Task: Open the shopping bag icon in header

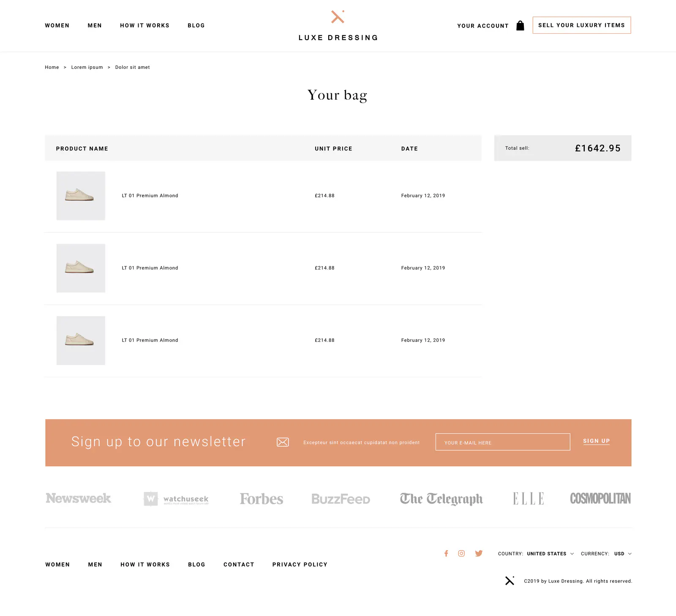Action: (x=520, y=26)
